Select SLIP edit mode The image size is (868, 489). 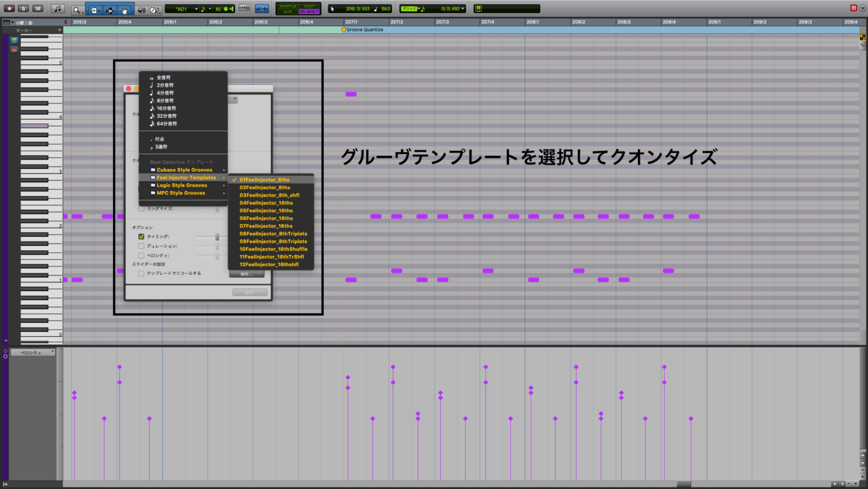[x=288, y=12]
